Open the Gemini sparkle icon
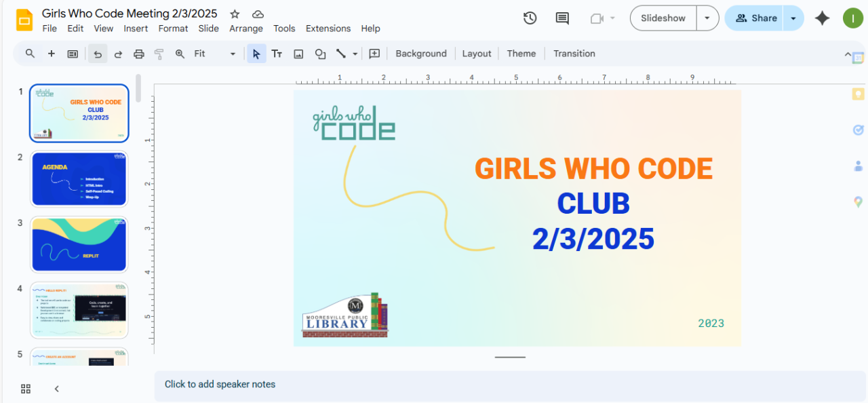Viewport: 868px width, 403px height. click(823, 18)
